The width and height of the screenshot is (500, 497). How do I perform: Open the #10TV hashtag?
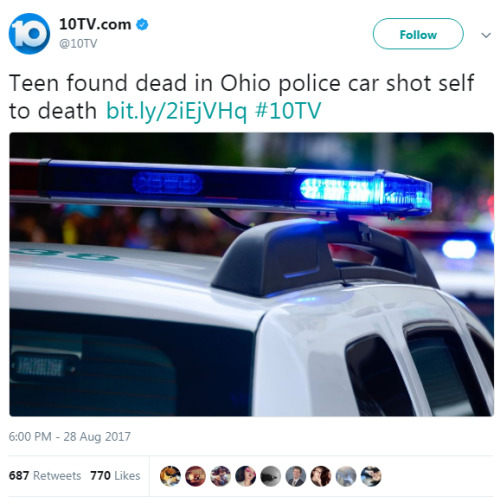click(x=288, y=110)
